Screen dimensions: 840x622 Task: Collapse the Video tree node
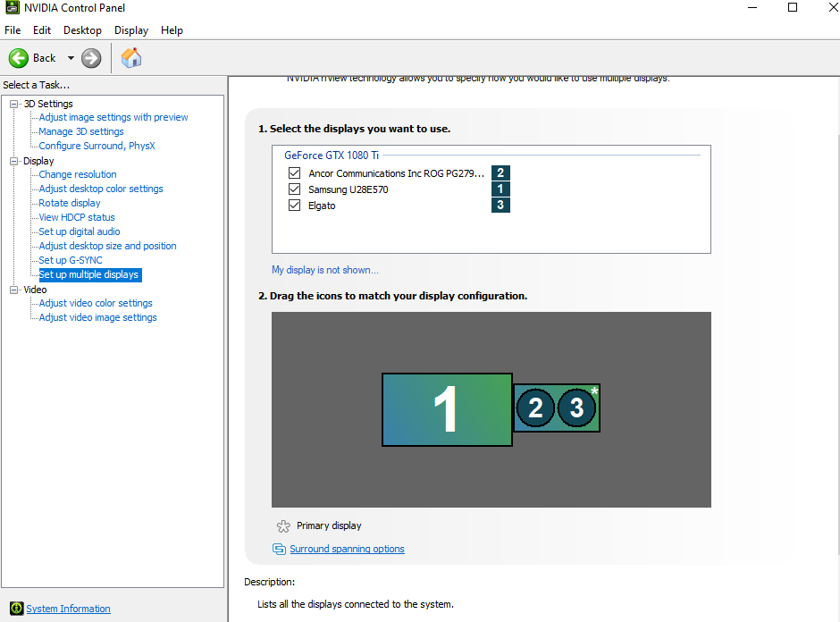pyautogui.click(x=14, y=290)
